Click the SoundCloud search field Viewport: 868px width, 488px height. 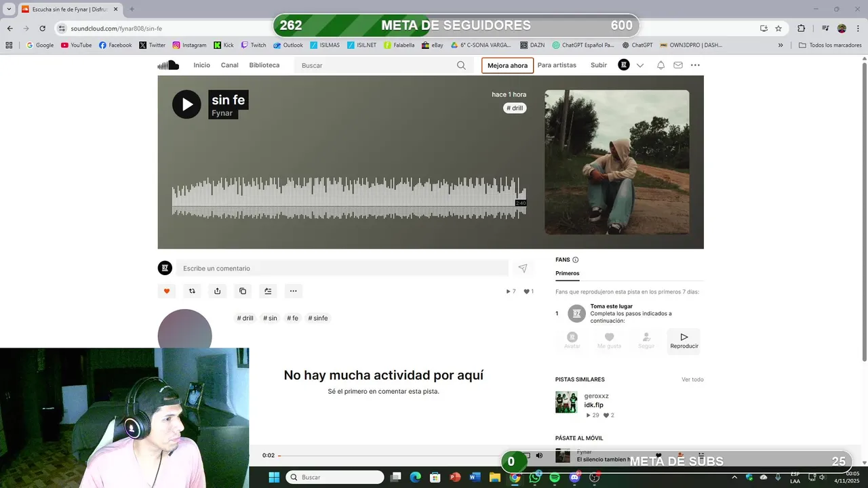click(x=384, y=66)
